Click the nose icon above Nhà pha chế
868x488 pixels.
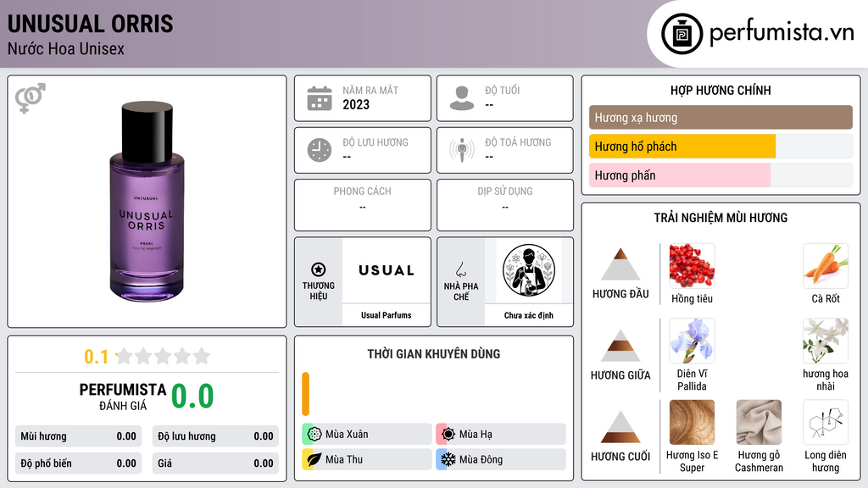point(460,269)
